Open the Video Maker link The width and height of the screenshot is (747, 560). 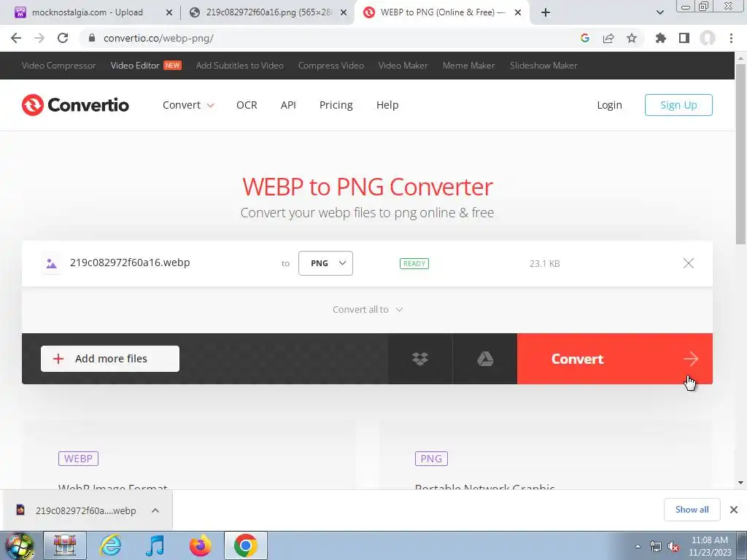click(403, 66)
